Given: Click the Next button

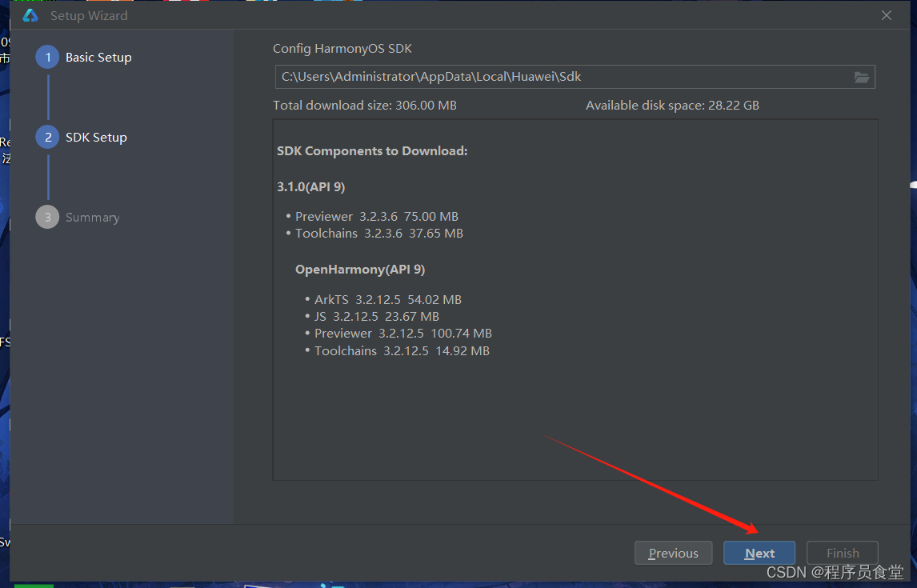Looking at the screenshot, I should click(x=759, y=553).
